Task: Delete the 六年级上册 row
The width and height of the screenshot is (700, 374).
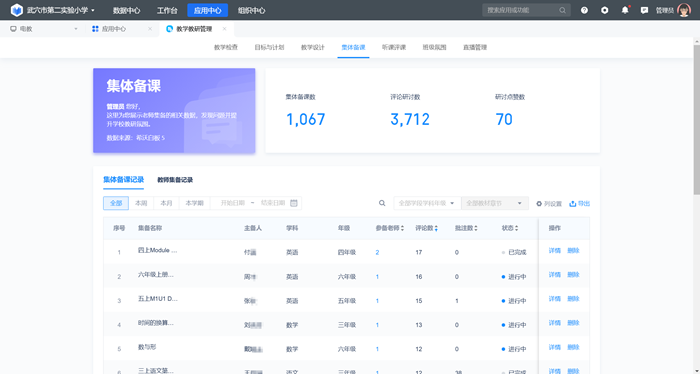Action: click(573, 275)
